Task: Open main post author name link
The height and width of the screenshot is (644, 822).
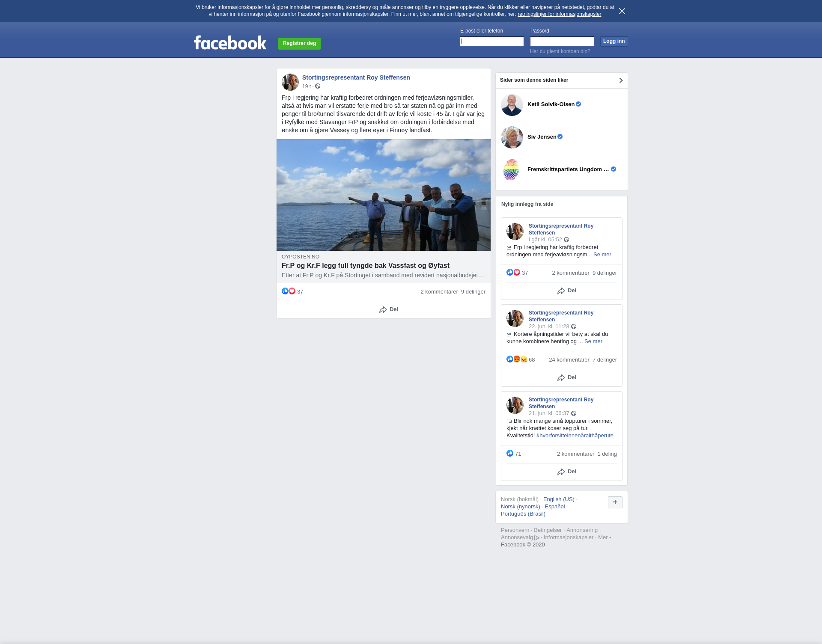Action: pos(356,77)
